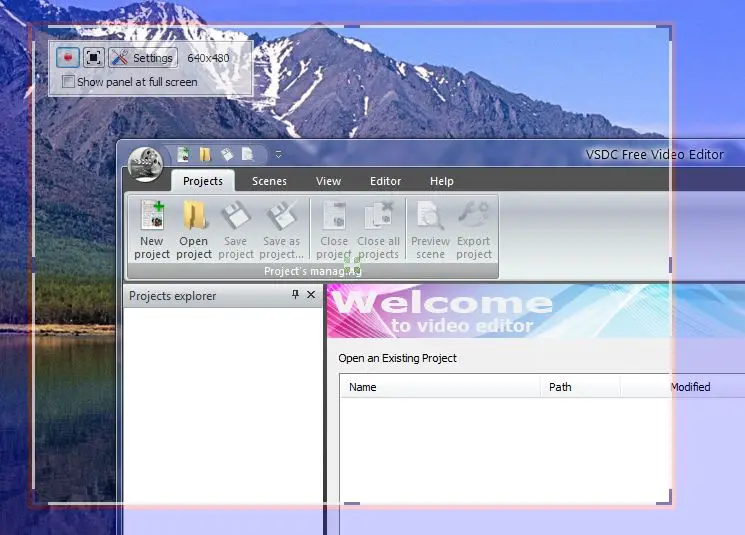Click the blank document quick access icon
This screenshot has width=745, height=535.
248,154
